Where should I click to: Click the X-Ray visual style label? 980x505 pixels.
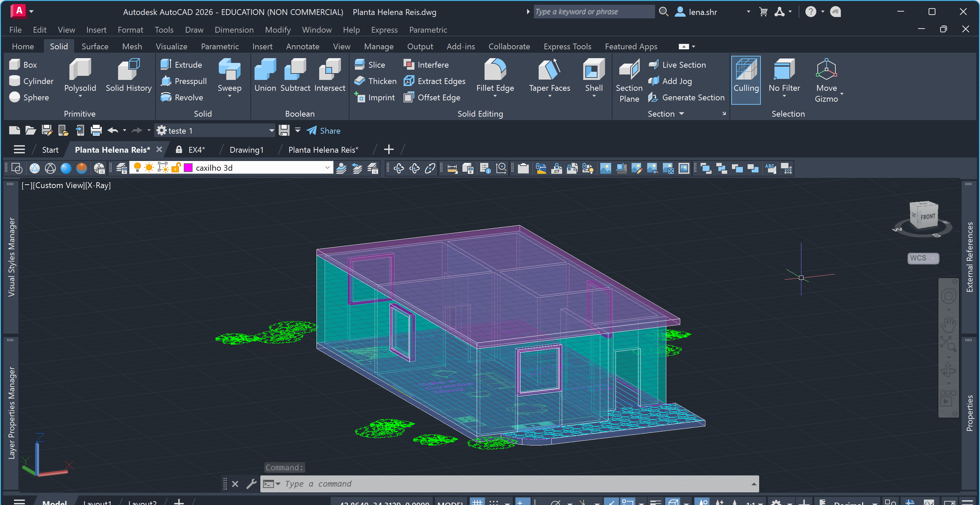(x=98, y=185)
